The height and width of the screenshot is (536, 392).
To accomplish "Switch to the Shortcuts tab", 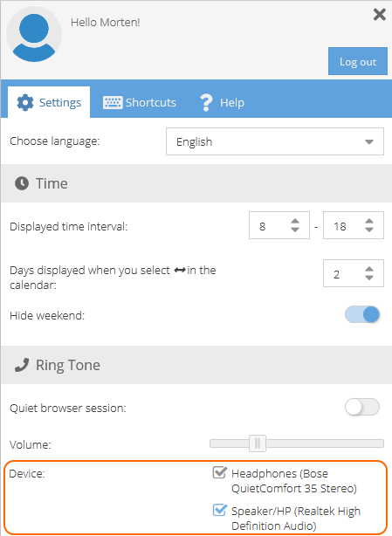I will [x=140, y=102].
